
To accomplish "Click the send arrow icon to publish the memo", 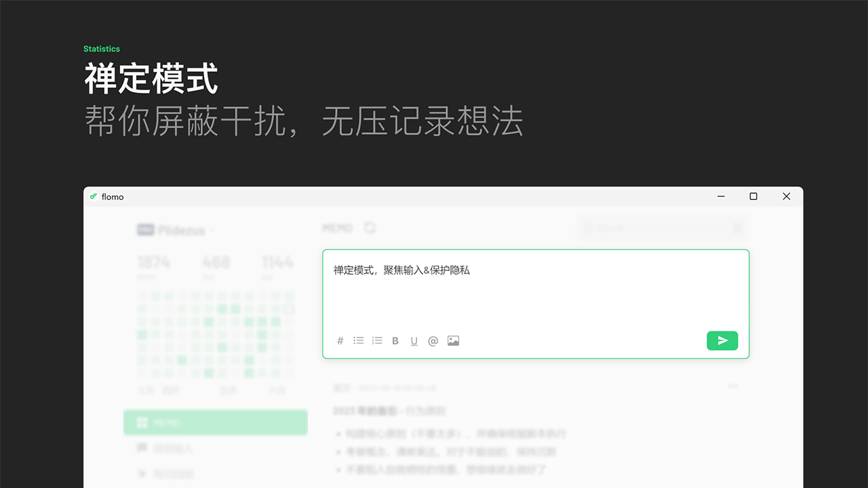I will 722,340.
